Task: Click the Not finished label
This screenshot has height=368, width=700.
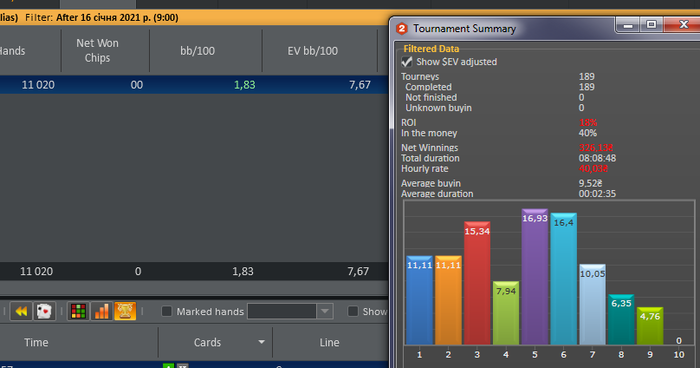Action: (x=431, y=97)
